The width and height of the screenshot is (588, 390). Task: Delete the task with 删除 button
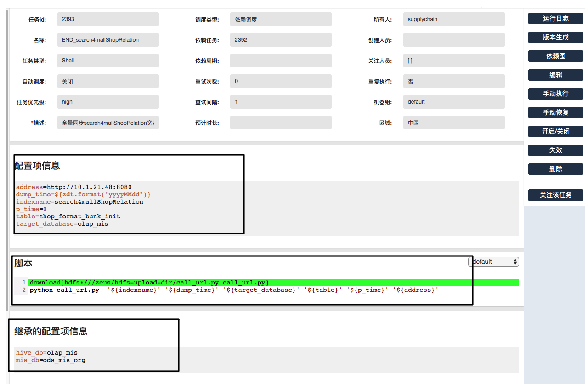pos(555,169)
